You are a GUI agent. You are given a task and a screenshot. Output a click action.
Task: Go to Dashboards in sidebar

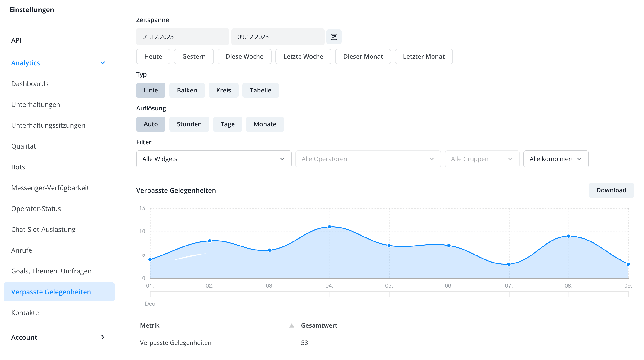pos(30,84)
